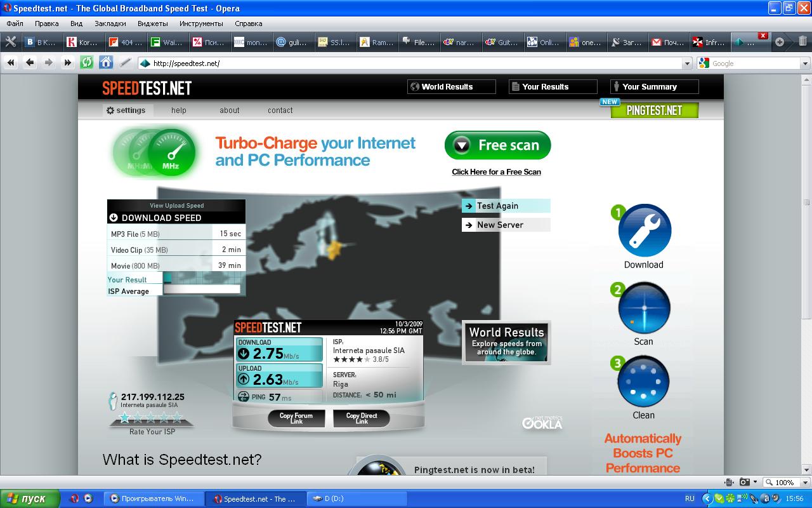Open the contact link
The image size is (812, 508).
click(x=280, y=110)
